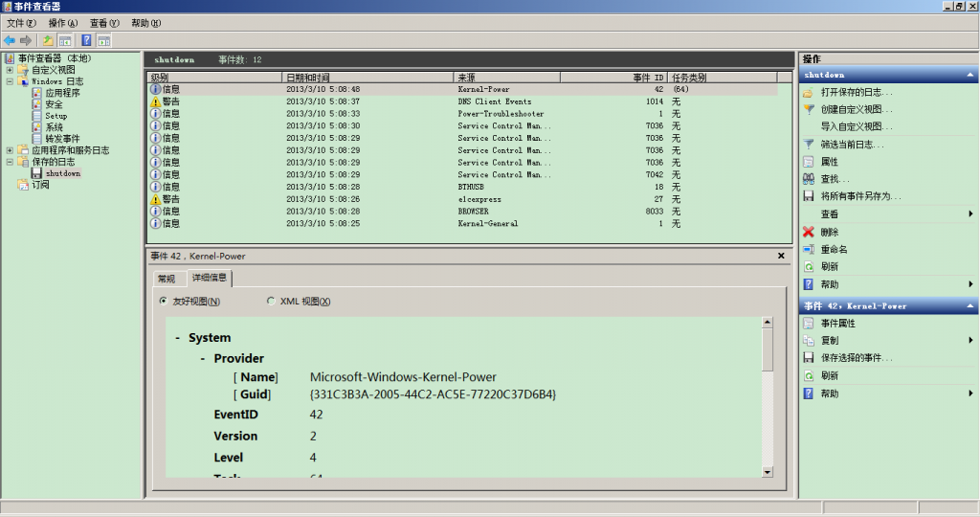Select the 事件查看器 (本地) root node
Image resolution: width=980 pixels, height=517 pixels.
click(55, 58)
